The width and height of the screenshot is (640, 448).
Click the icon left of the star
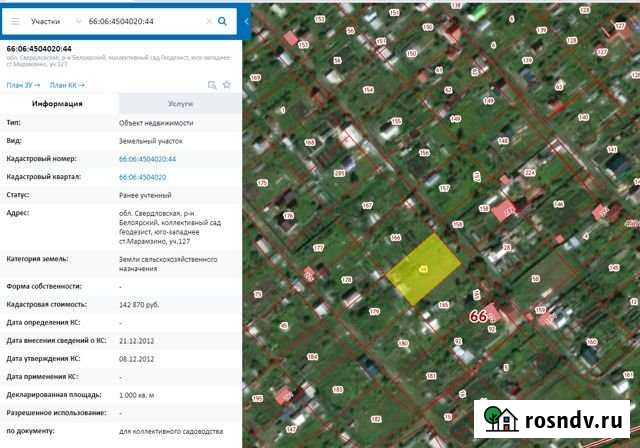point(212,85)
